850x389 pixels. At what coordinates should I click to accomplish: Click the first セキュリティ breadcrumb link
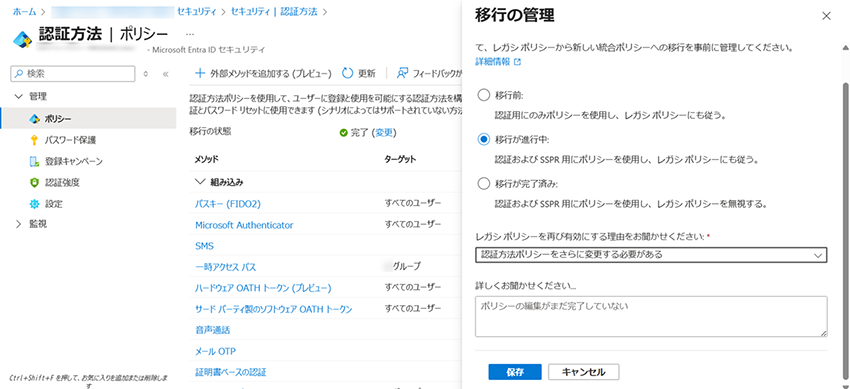[x=198, y=11]
